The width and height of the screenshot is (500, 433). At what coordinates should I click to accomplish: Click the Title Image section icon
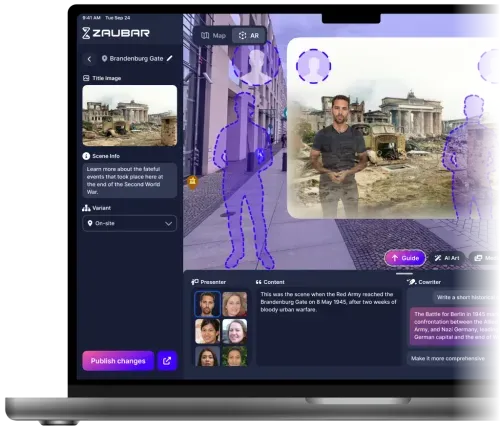pyautogui.click(x=86, y=78)
